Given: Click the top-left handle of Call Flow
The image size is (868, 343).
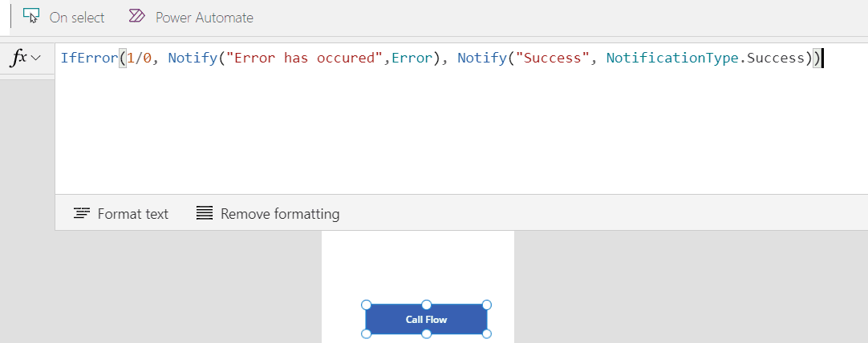Looking at the screenshot, I should (x=366, y=305).
